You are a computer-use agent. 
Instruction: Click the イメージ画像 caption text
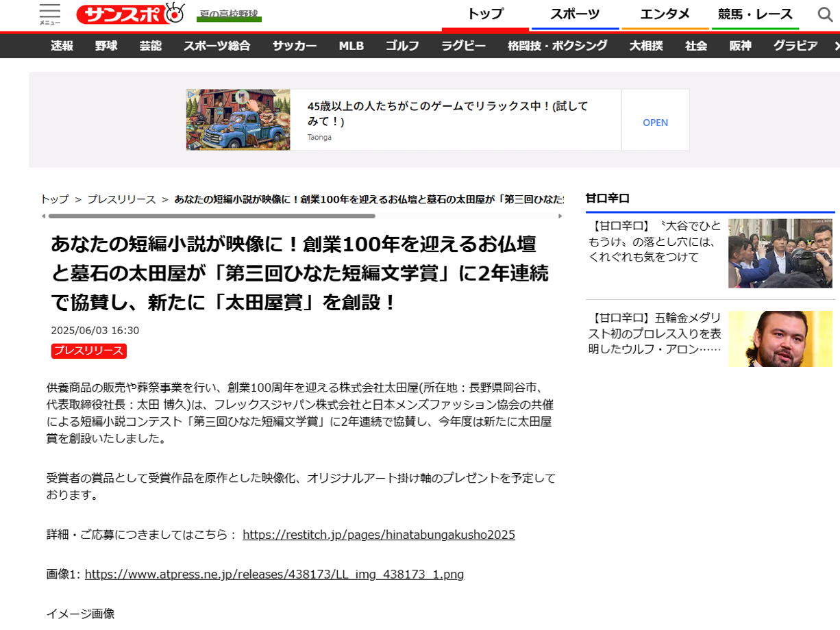point(80,614)
